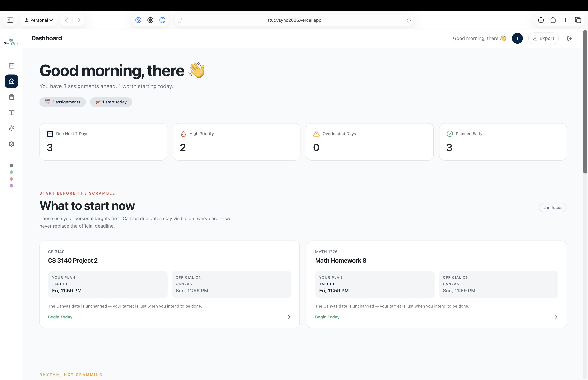Click the 3 assignments pill
Image resolution: width=588 pixels, height=380 pixels.
[x=63, y=102]
